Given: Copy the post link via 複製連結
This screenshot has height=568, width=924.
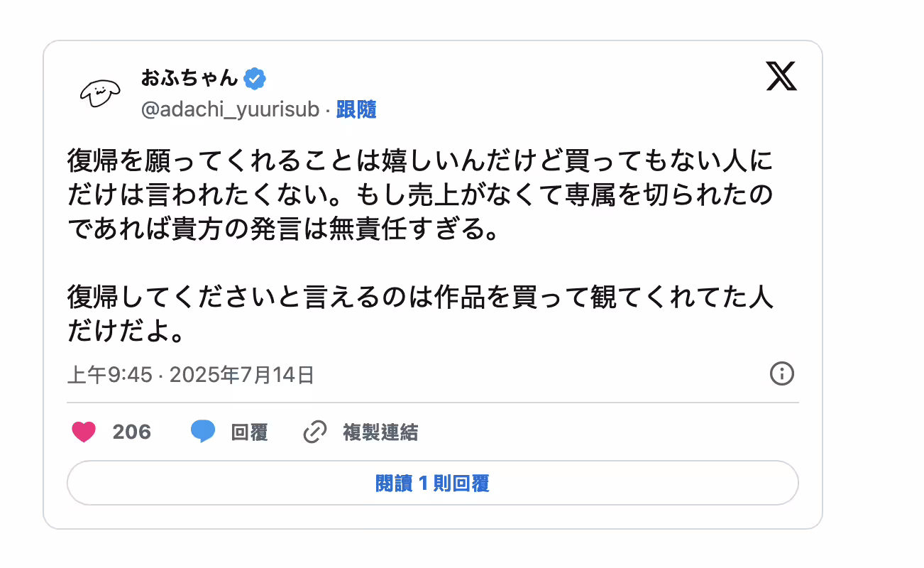Looking at the screenshot, I should coord(380,432).
